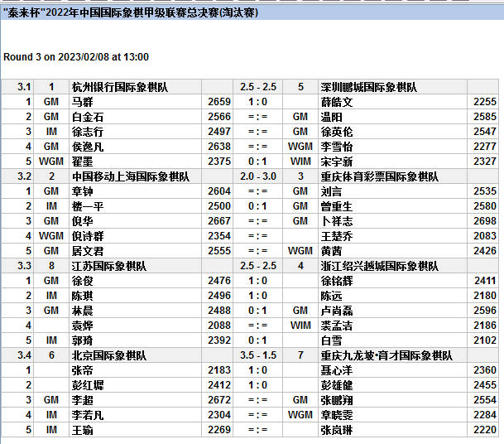The width and height of the screenshot is (504, 444).
Task: Click player name 林晨
Action: pos(82,311)
